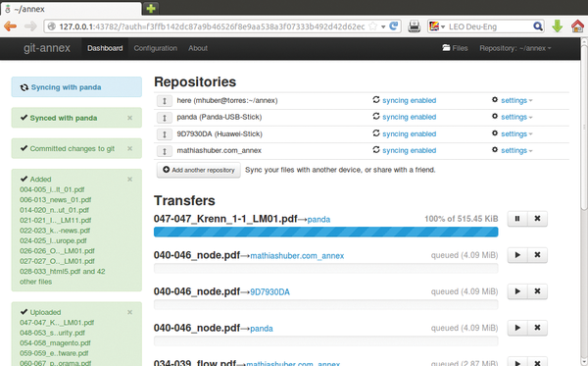Open 028-033_html5.pdf in Added list
Screen dimensions: 588x366
click(50, 272)
